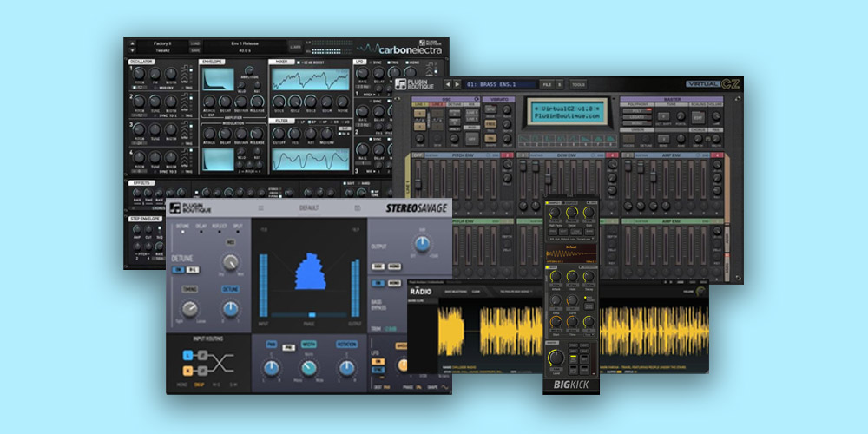Click the PHASE meter slider in Stereo Savage
This screenshot has height=434, width=868.
point(312,314)
